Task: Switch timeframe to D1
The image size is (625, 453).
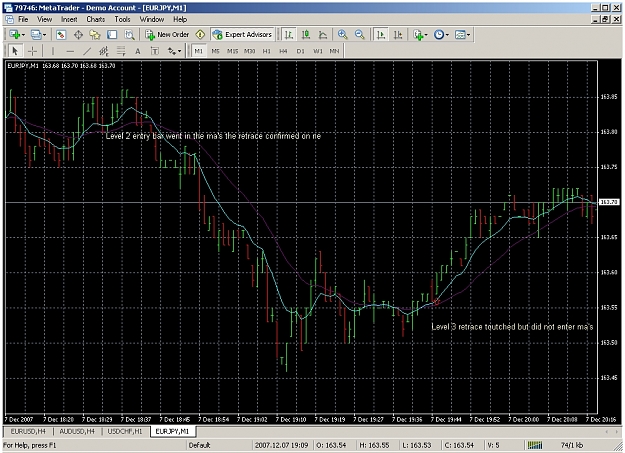Action: pyautogui.click(x=300, y=51)
